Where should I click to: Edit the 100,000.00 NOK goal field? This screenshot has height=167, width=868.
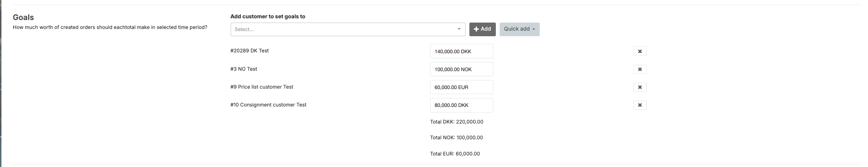pyautogui.click(x=461, y=69)
